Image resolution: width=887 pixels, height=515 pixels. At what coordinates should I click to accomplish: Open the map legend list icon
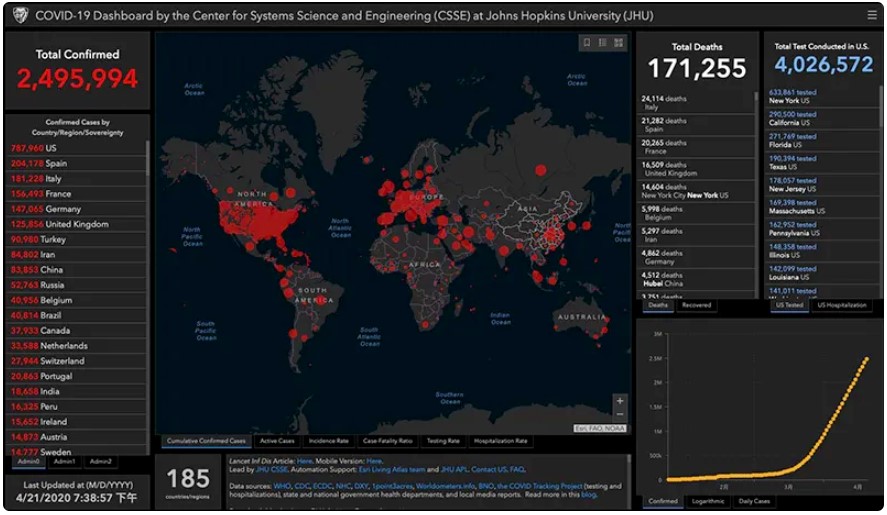(x=602, y=42)
